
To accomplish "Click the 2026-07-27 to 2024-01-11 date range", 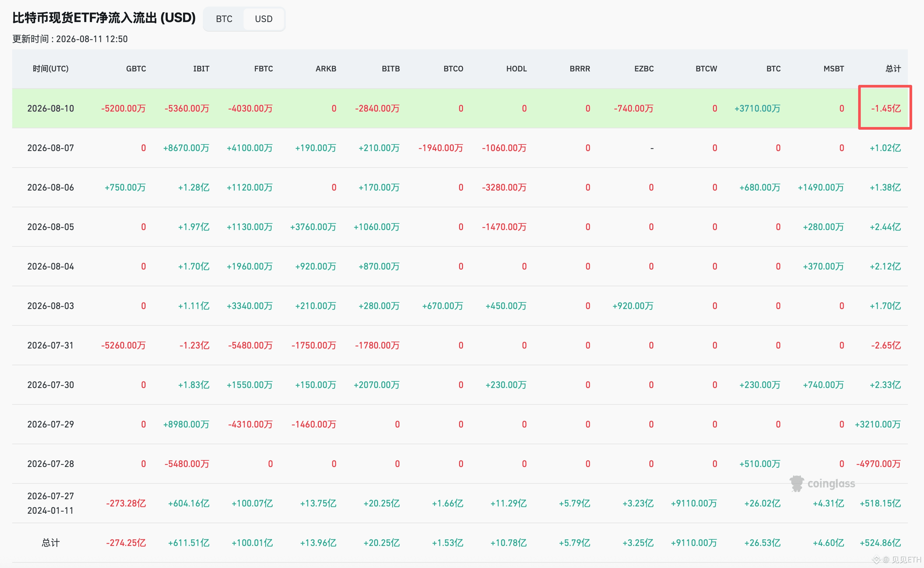I will [x=50, y=503].
